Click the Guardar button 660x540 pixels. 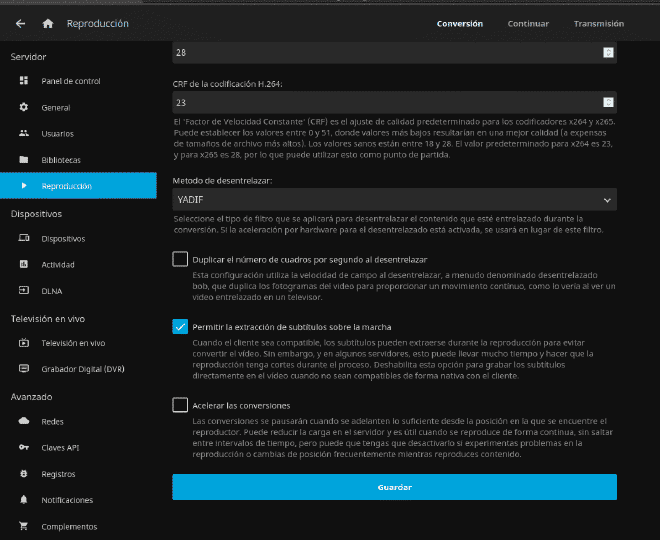click(x=394, y=487)
